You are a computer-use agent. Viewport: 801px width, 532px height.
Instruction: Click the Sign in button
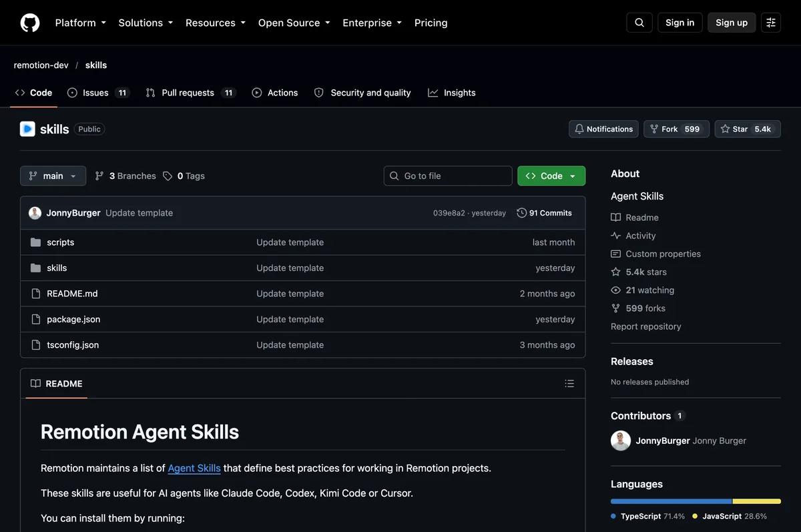[680, 23]
